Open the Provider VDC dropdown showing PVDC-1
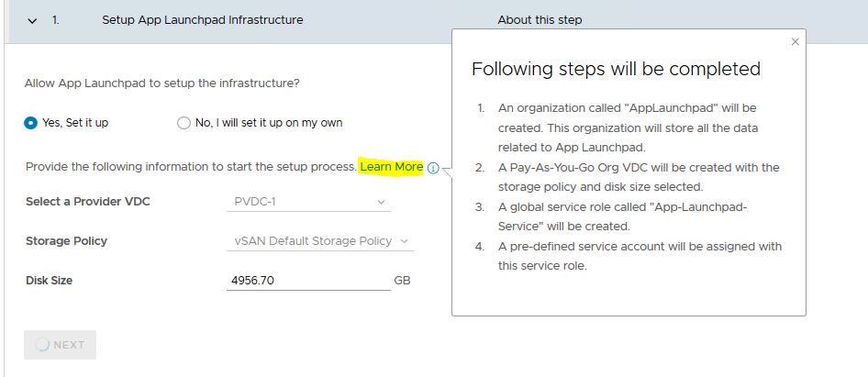 pos(307,202)
